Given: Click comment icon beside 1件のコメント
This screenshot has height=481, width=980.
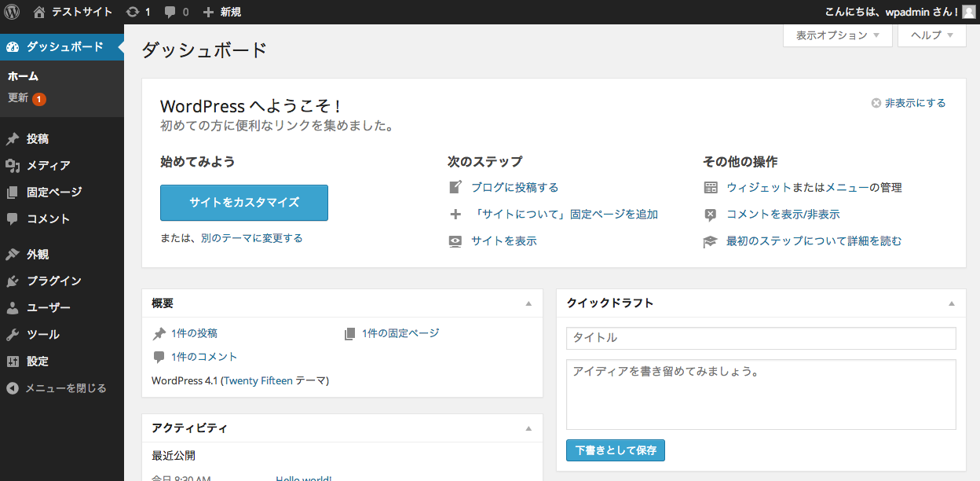Looking at the screenshot, I should [159, 357].
